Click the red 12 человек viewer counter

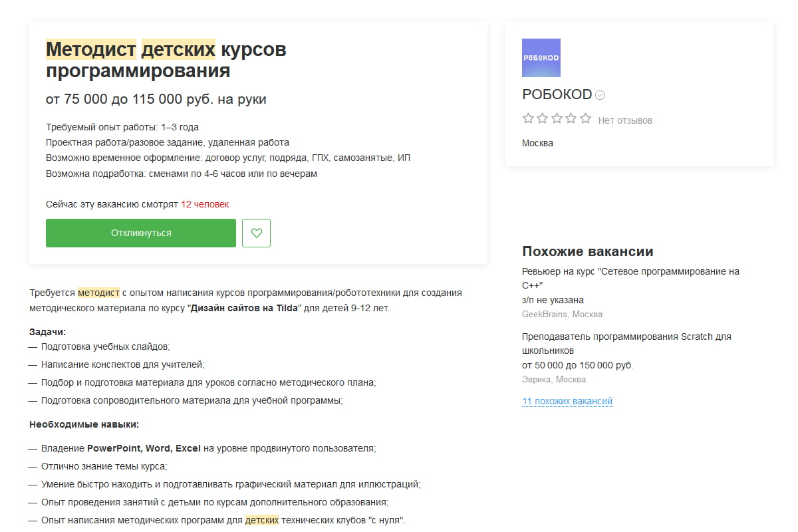click(x=206, y=204)
